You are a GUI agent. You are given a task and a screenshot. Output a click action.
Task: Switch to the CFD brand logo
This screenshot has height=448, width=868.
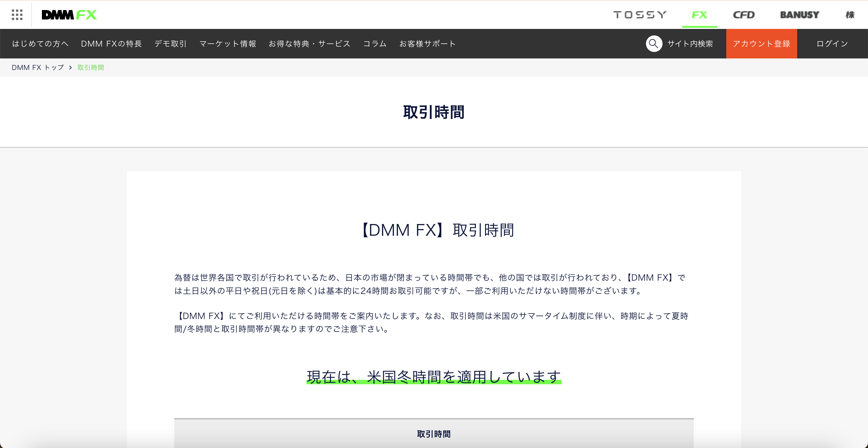[x=744, y=15]
